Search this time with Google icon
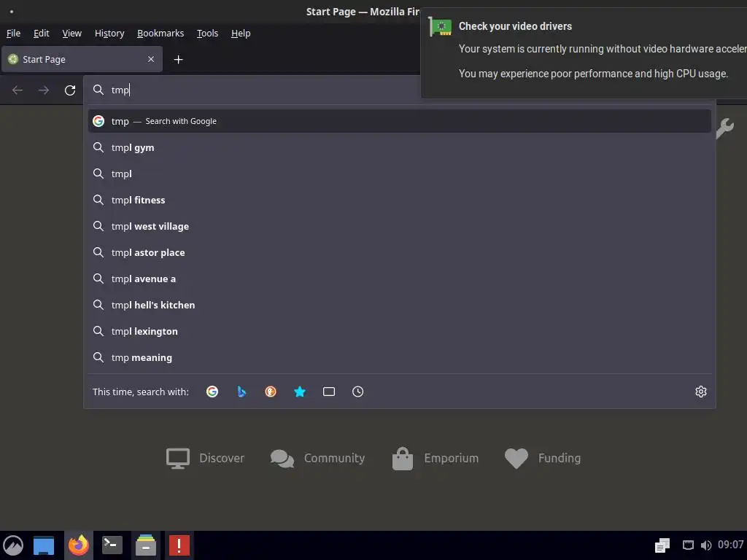The image size is (747, 560). coord(212,392)
